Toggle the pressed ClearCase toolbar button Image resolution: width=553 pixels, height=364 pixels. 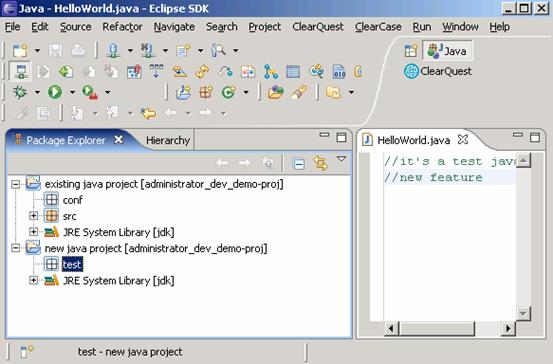(20, 72)
